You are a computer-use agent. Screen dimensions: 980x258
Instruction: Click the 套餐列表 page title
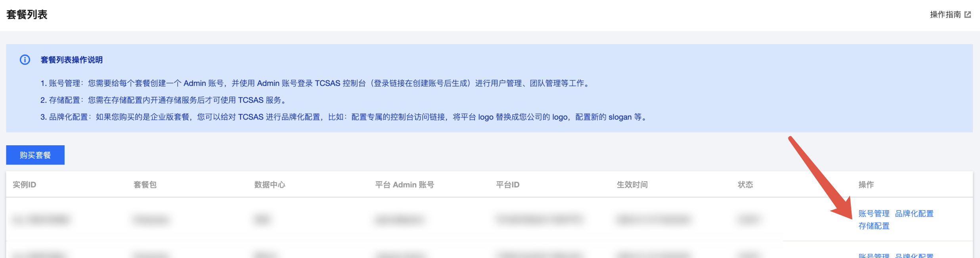tap(27, 15)
